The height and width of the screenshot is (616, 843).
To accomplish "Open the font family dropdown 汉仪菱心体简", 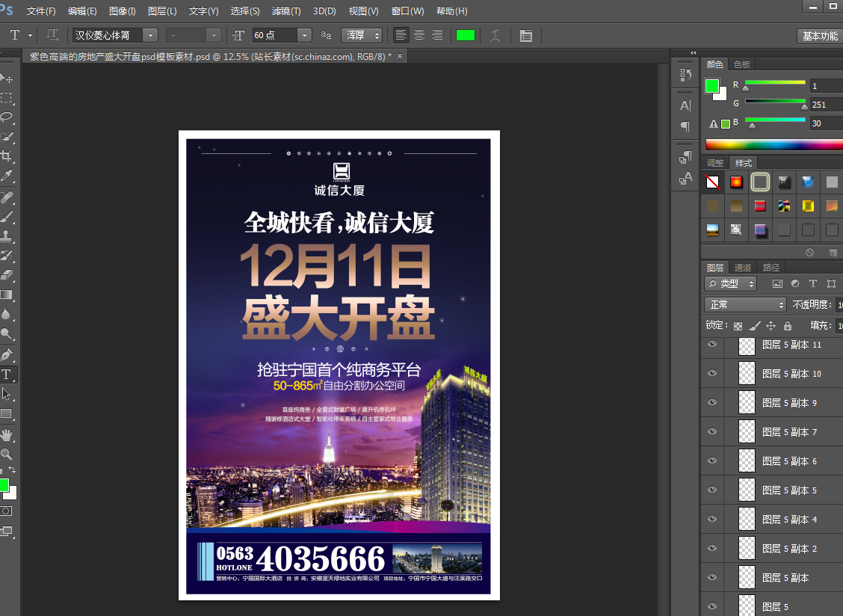I will point(150,35).
